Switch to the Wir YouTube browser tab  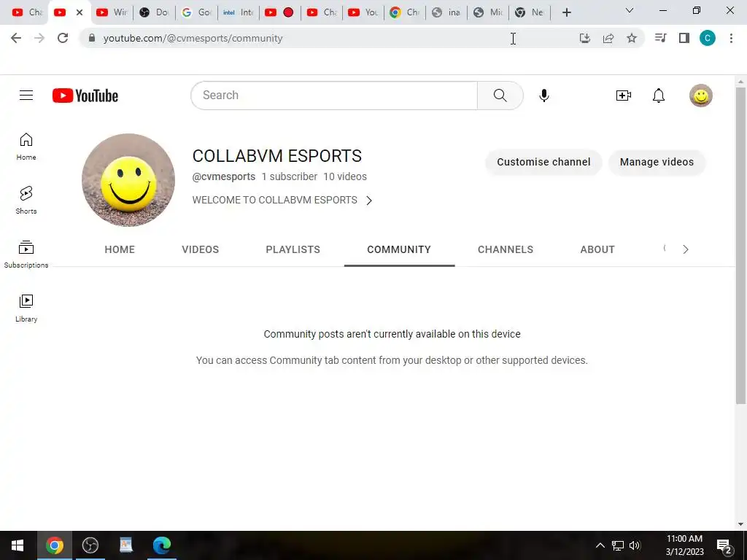112,12
